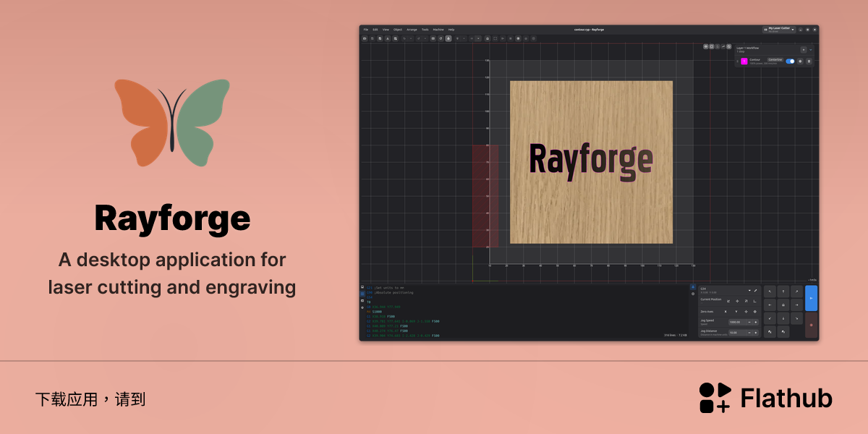Click the X button in Zero Axes
The width and height of the screenshot is (868, 434).
[x=726, y=312]
